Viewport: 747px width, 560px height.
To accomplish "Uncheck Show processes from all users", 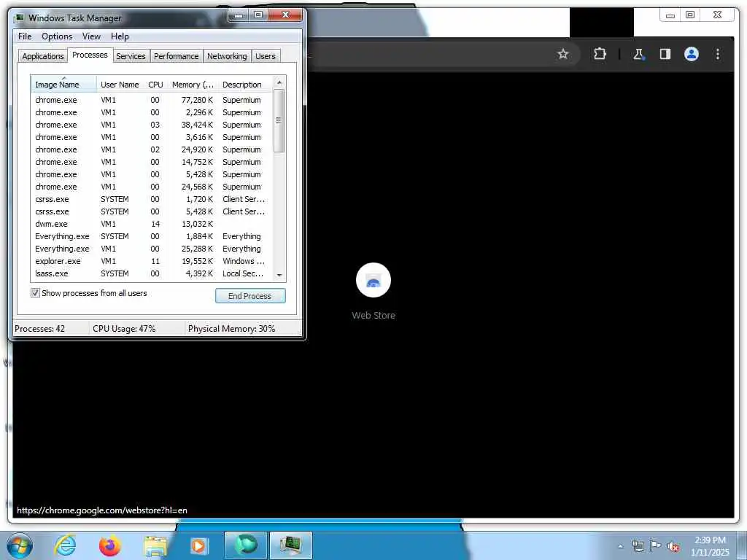I will click(x=35, y=293).
